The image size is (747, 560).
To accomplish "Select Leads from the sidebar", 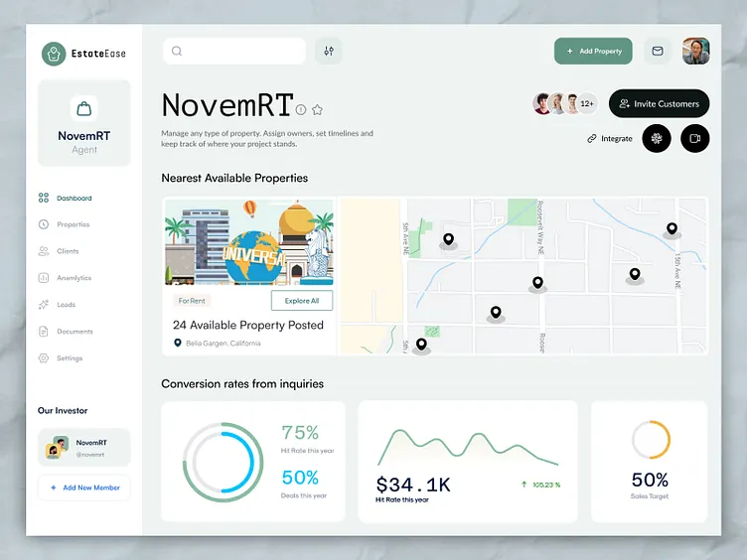I will 66,305.
